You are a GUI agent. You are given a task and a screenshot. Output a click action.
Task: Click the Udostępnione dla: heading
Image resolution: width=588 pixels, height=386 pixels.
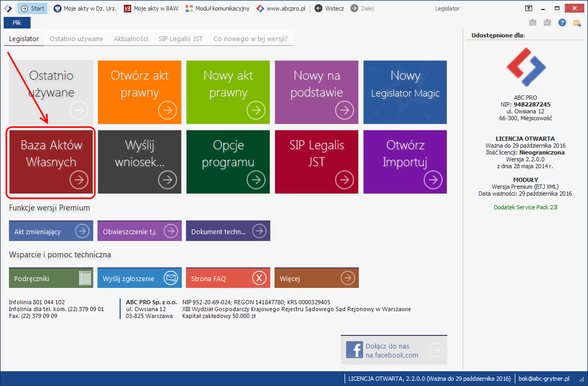(x=498, y=35)
